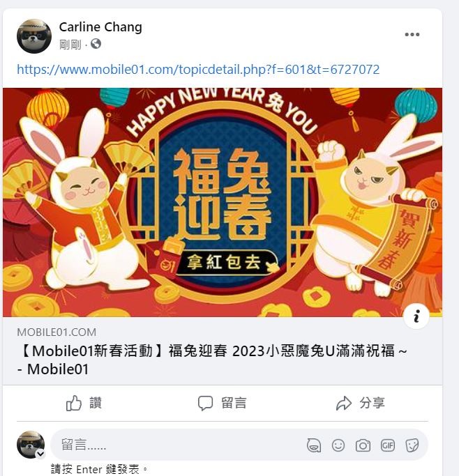Open Carline Chang's profile name link
Image resolution: width=459 pixels, height=476 pixels.
click(x=100, y=27)
